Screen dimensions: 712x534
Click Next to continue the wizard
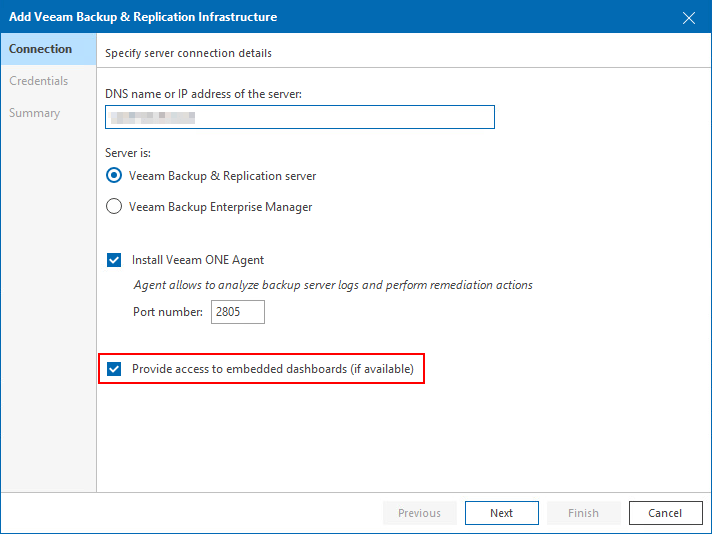click(x=501, y=513)
